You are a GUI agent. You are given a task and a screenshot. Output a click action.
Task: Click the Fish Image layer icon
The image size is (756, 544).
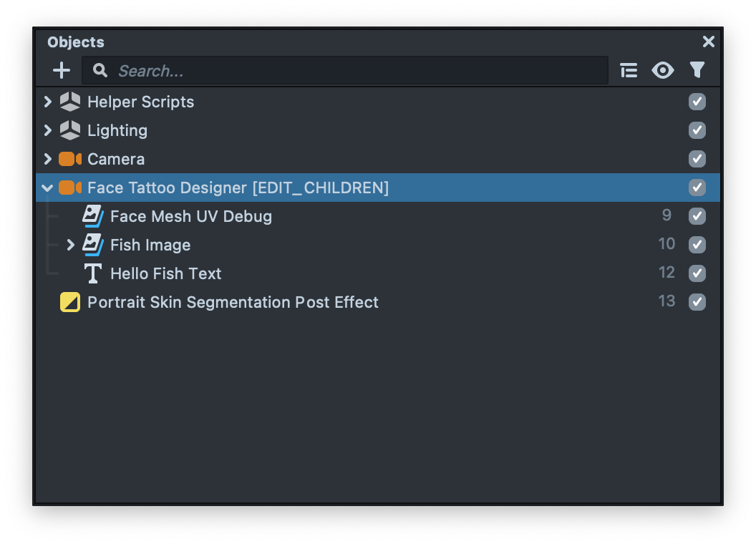[93, 245]
